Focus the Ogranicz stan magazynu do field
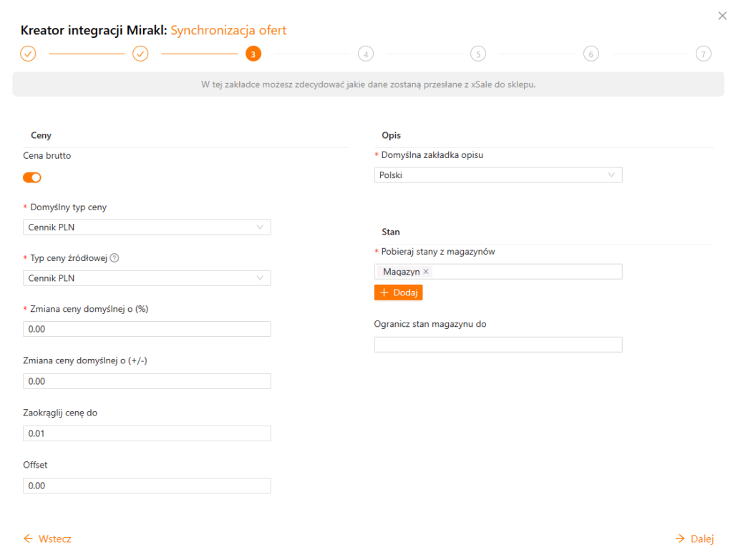The image size is (733, 560). tap(498, 345)
